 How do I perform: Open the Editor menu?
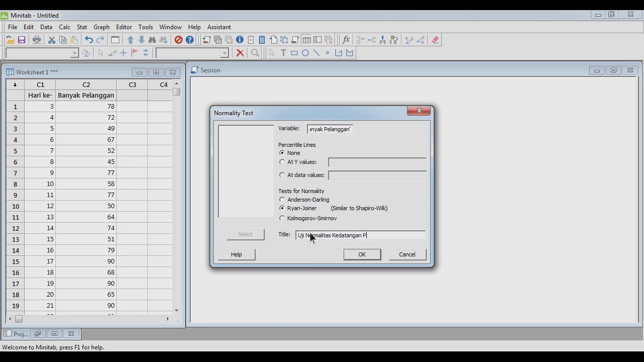pyautogui.click(x=124, y=27)
